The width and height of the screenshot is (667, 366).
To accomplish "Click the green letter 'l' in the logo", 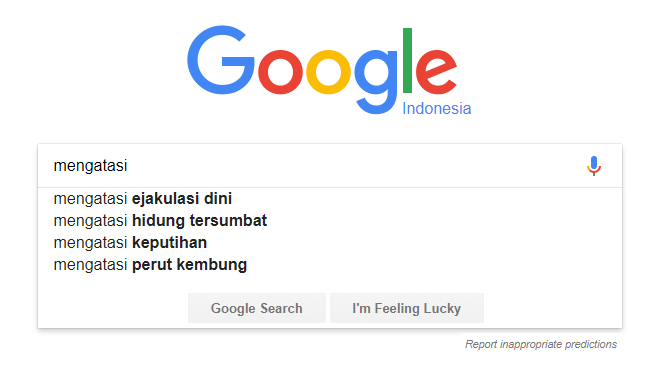I will pos(407,60).
